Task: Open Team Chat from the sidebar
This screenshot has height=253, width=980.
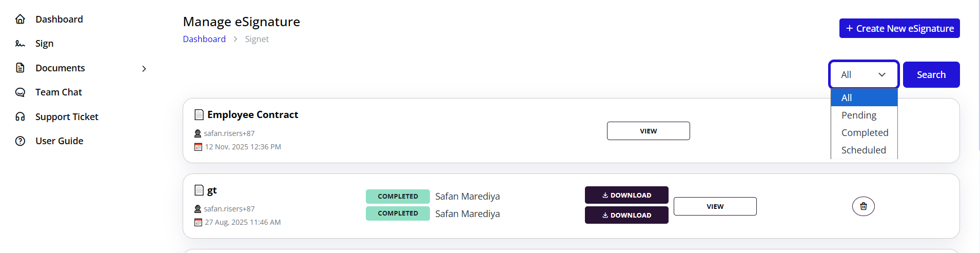Action: coord(58,92)
